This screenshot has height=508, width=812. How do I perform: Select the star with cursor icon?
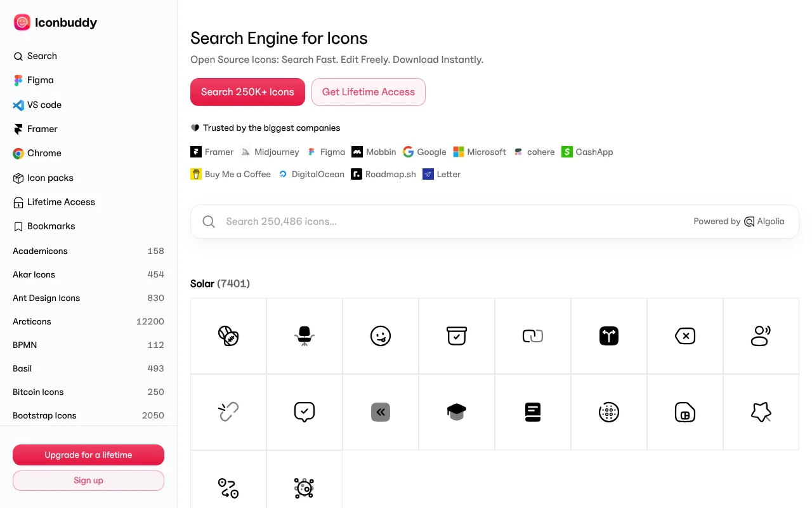761,412
